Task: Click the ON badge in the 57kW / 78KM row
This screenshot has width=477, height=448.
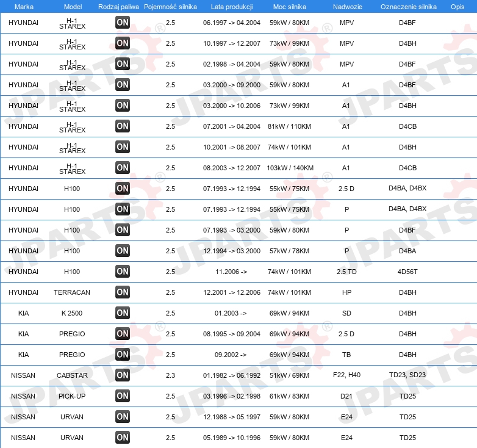Action: (x=123, y=251)
